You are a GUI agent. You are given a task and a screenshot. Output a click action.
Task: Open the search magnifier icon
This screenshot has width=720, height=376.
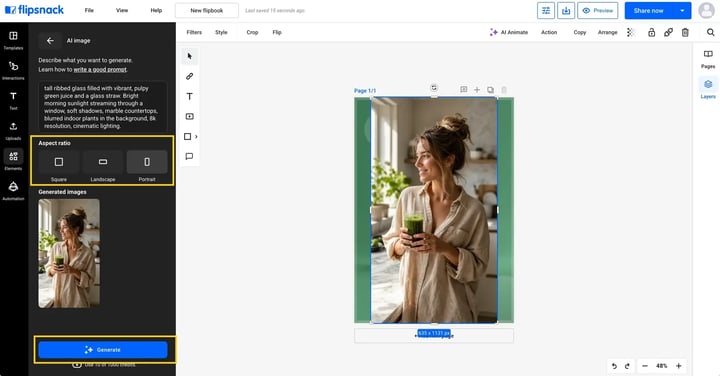click(x=710, y=32)
